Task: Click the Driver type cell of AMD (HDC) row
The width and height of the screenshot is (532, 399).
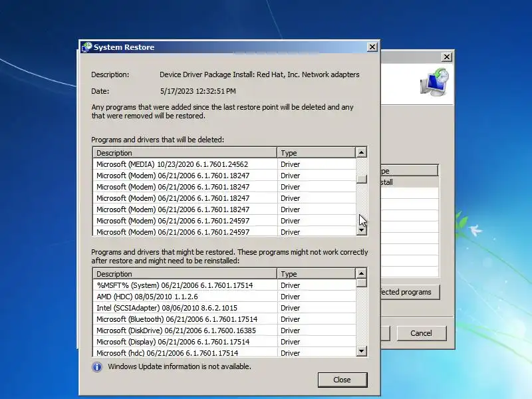Action: [317, 297]
